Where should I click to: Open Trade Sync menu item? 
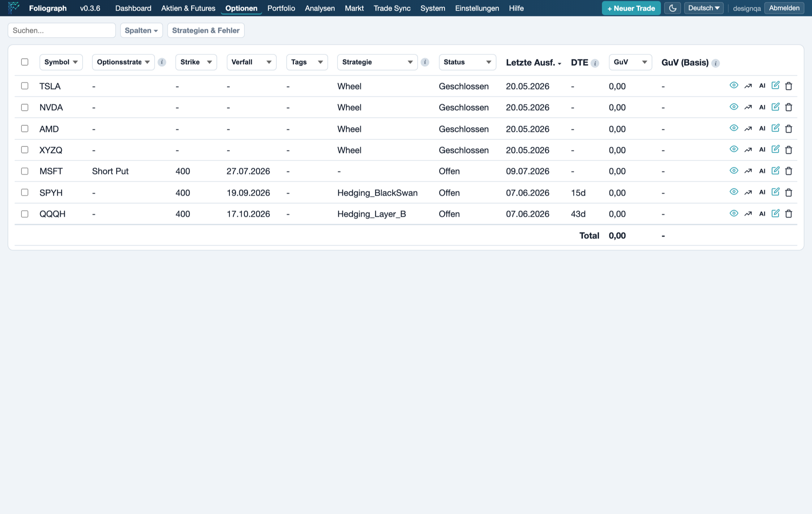point(392,8)
